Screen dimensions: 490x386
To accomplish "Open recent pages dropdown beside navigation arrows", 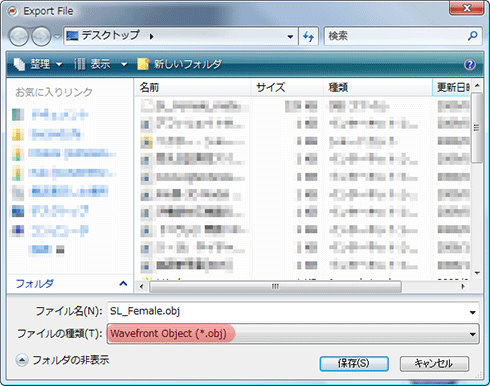I will (57, 36).
